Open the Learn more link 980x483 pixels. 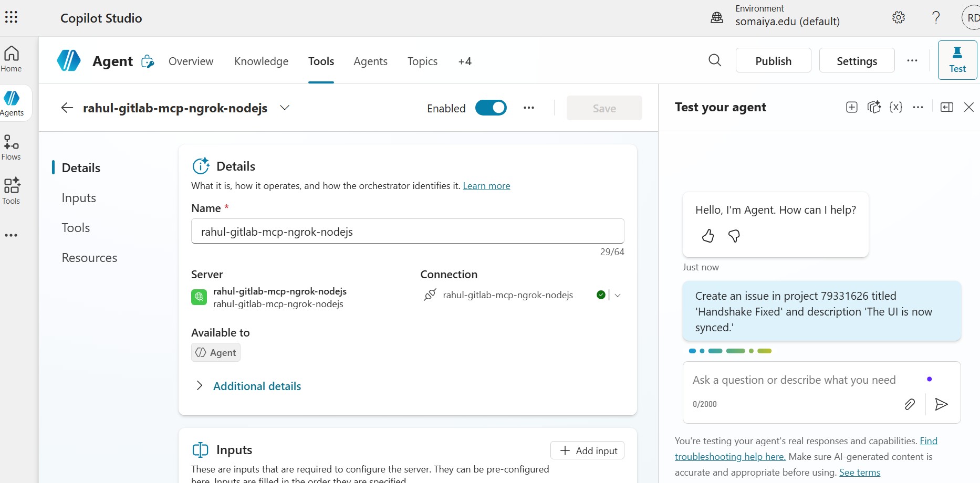pyautogui.click(x=486, y=186)
